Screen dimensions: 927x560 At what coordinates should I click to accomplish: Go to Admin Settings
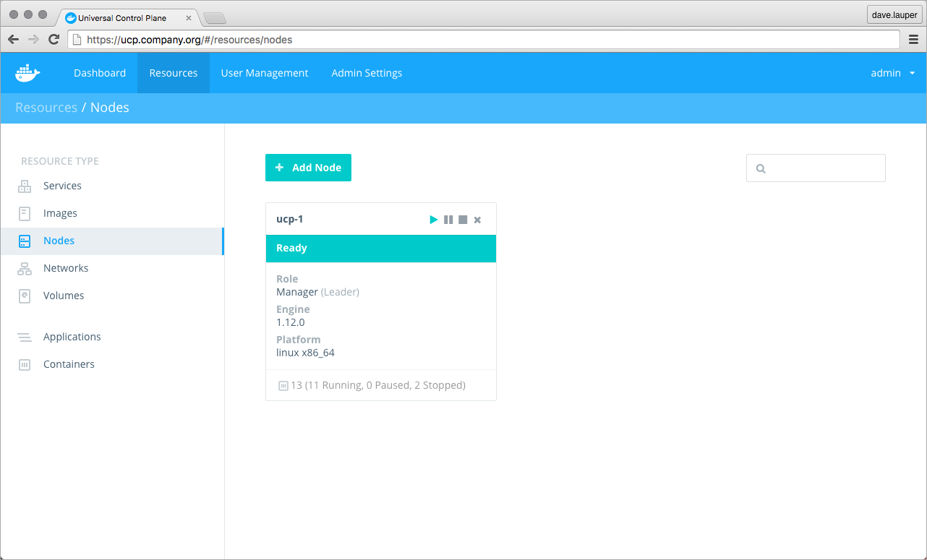pos(367,73)
